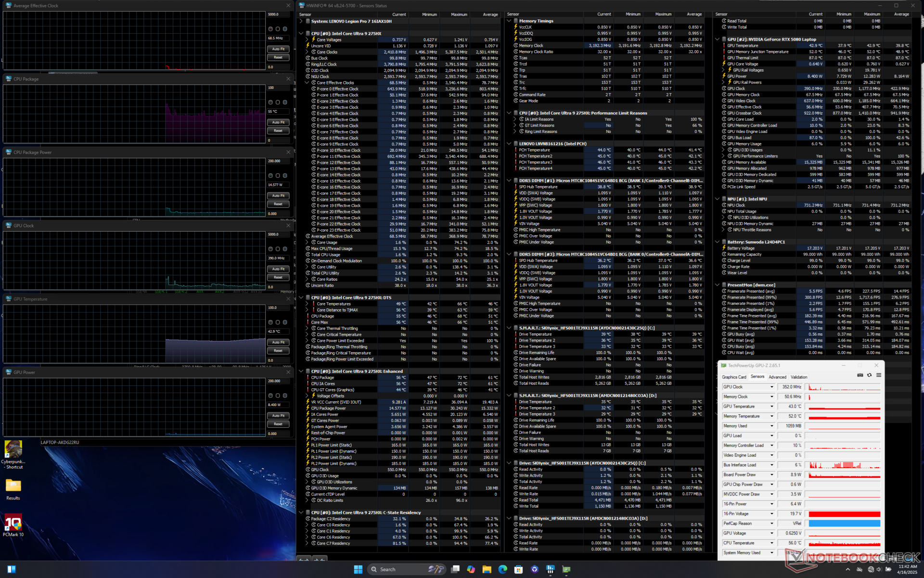The width and height of the screenshot is (924, 578).
Task: Toggle the blue option in GPU Temperature graph
Action: coord(285,322)
